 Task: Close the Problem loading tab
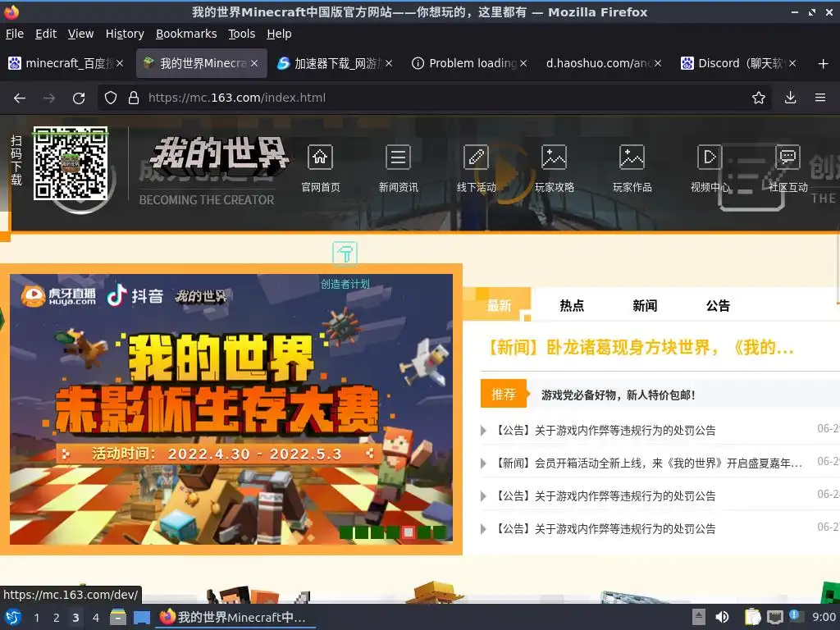[x=523, y=63]
